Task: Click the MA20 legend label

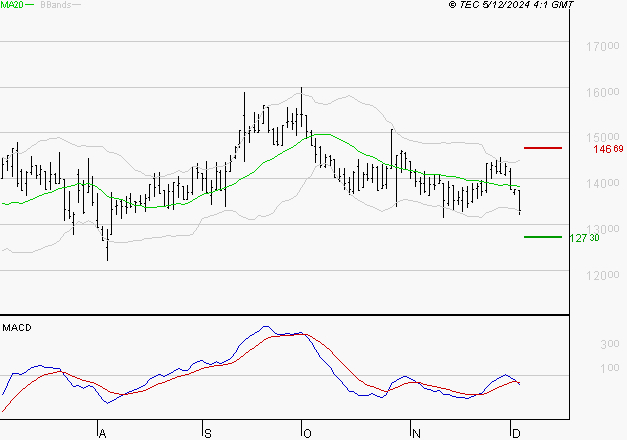Action: pyautogui.click(x=13, y=5)
